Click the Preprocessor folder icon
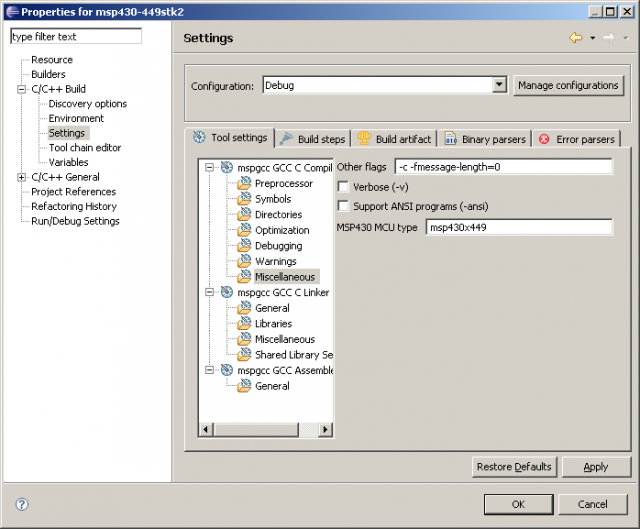The image size is (640, 529). (x=244, y=183)
